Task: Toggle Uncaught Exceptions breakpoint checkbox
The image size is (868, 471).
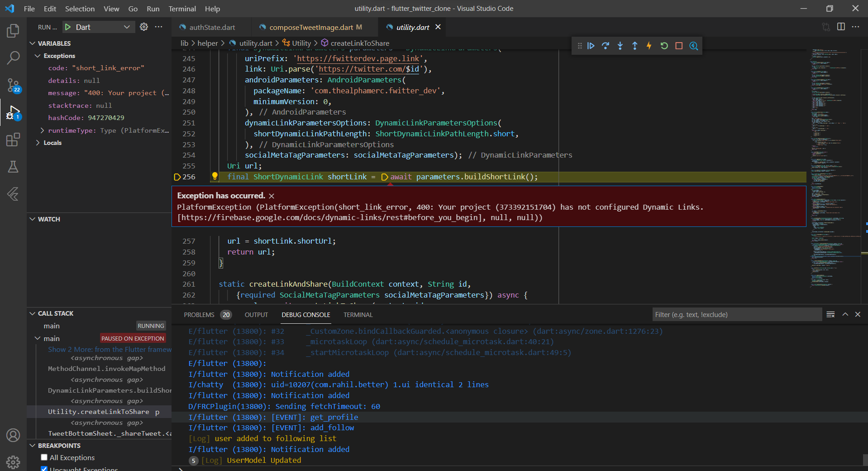Action: click(x=44, y=469)
